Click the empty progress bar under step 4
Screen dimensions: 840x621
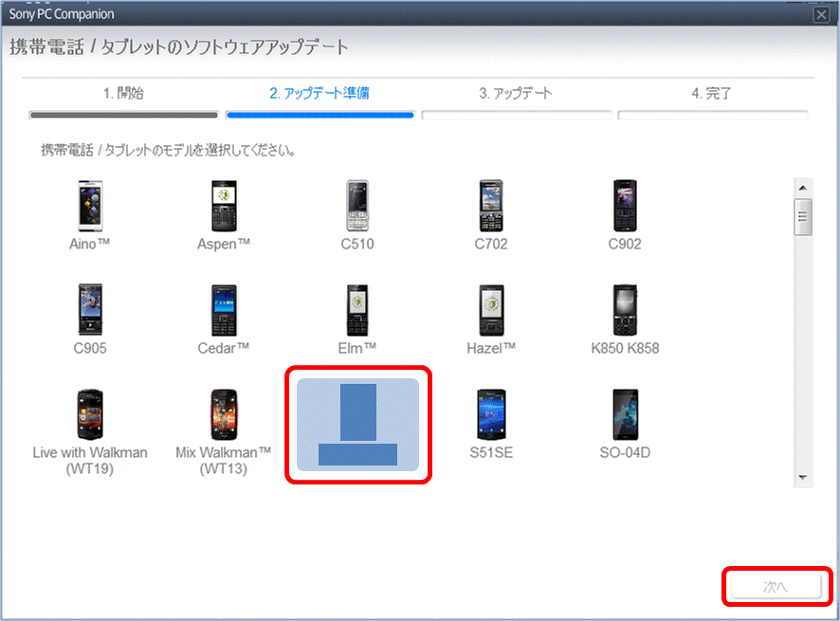pyautogui.click(x=713, y=115)
